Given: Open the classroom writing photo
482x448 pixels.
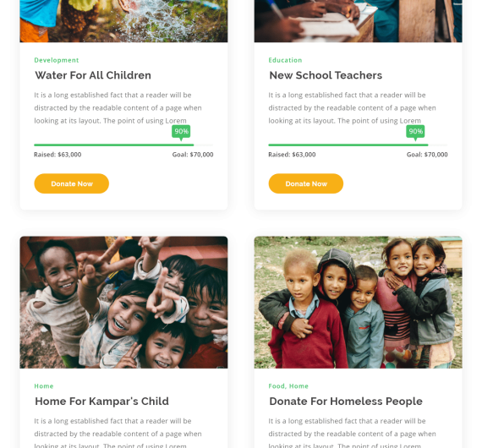Looking at the screenshot, I should 358,21.
